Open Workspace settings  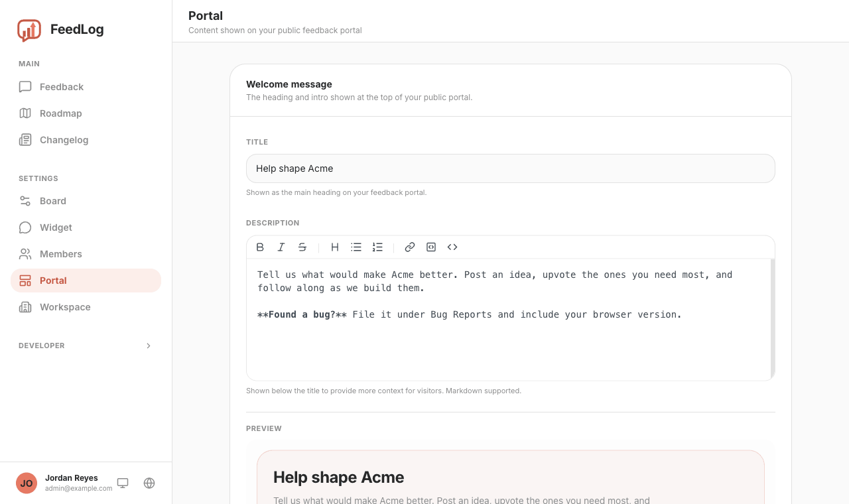coord(86,307)
